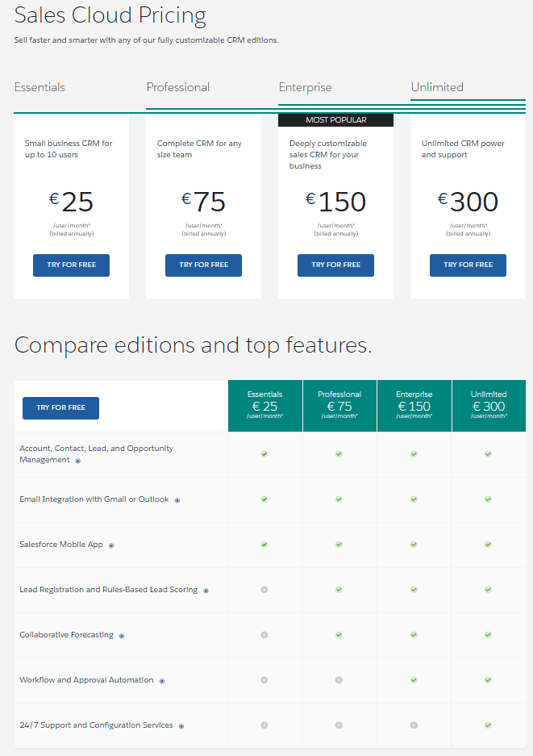Click the large €75 Professional price
533x756 pixels.
click(203, 202)
